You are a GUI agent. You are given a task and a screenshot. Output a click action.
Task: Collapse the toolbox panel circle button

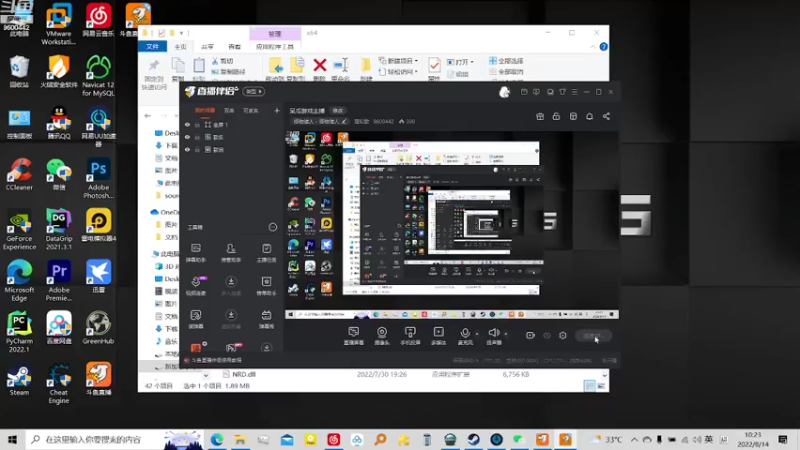click(x=273, y=227)
